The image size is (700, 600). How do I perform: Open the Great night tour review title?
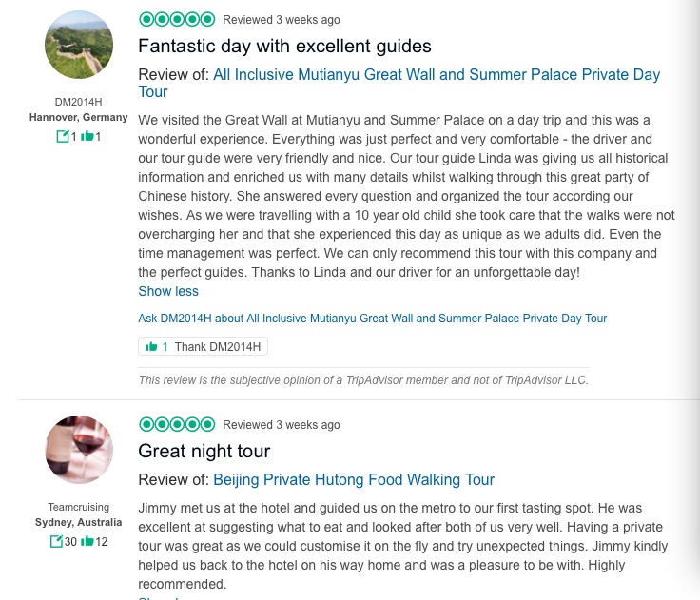point(204,451)
